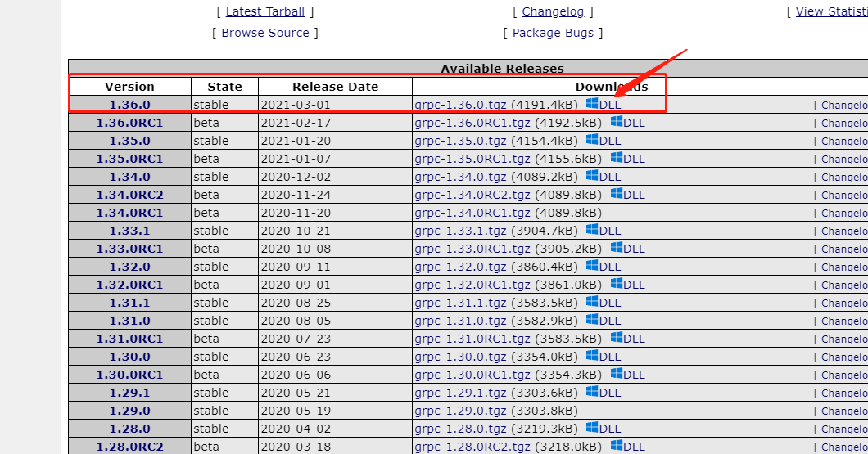
Task: Click the Windows DLL icon for grpc-1.32.0RC1
Action: [x=616, y=283]
